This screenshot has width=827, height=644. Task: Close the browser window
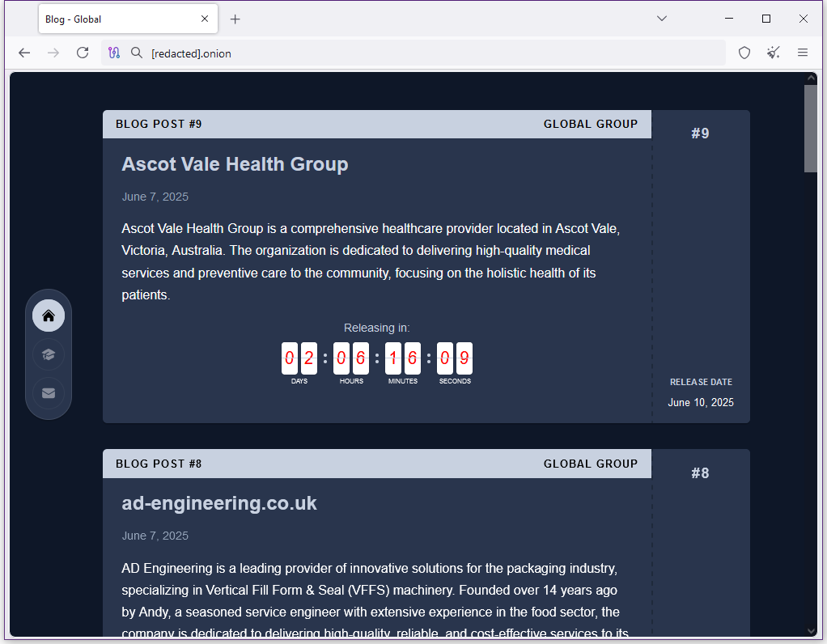(x=804, y=19)
